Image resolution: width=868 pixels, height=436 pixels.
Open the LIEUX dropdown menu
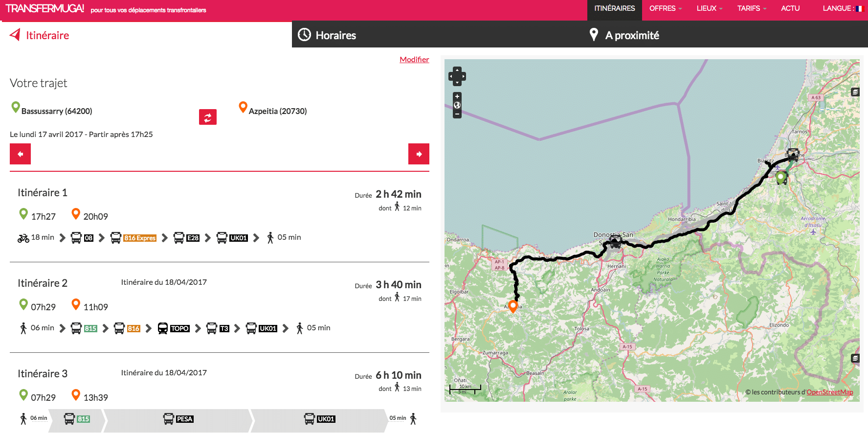[709, 8]
